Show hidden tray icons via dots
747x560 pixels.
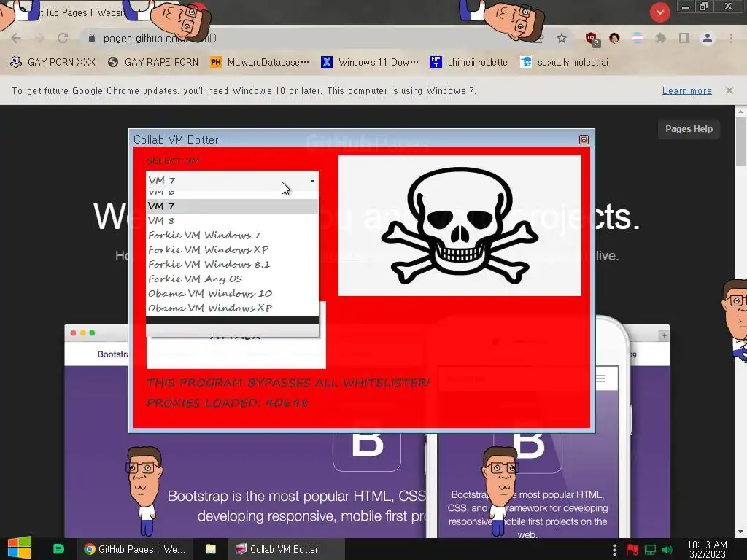[614, 550]
